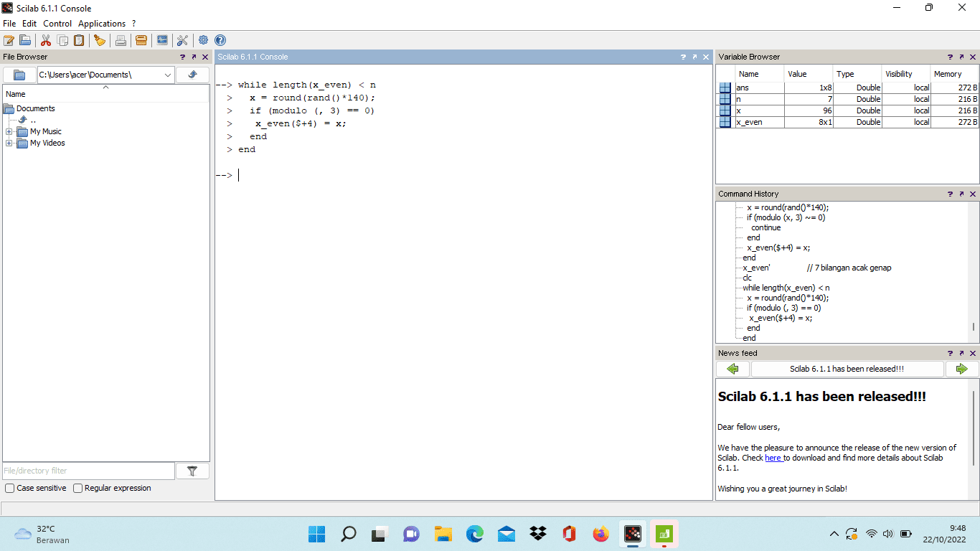The width and height of the screenshot is (980, 551).
Task: Open the ATOMS module manager icon
Action: coord(141,40)
